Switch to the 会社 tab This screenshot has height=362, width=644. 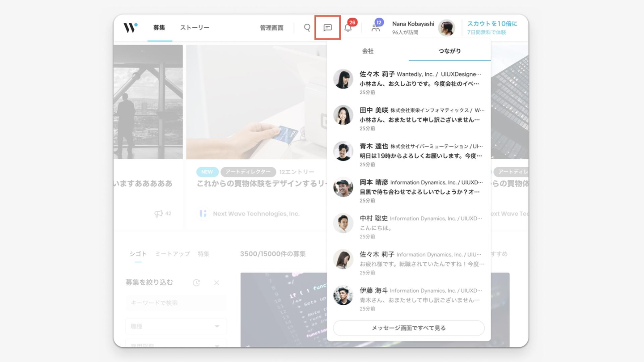[x=368, y=51]
